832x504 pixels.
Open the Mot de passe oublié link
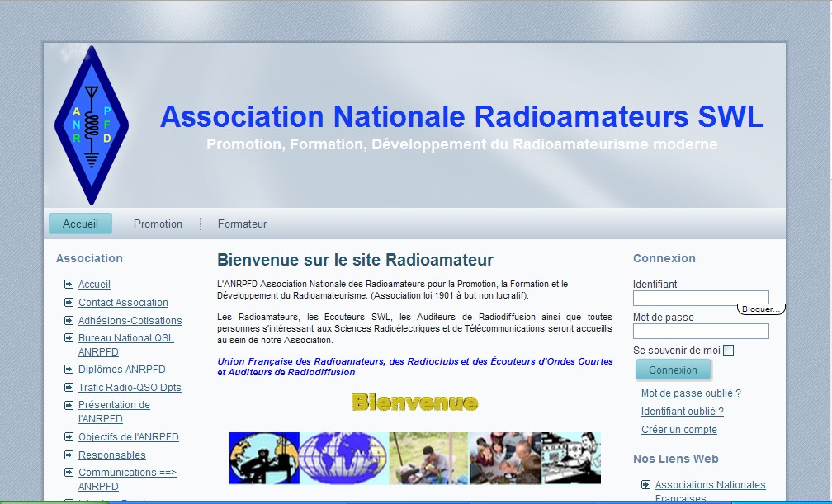point(691,393)
